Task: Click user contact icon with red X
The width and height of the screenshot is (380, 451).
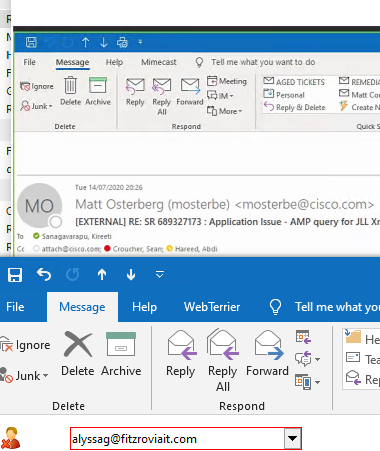Action: pyautogui.click(x=11, y=438)
